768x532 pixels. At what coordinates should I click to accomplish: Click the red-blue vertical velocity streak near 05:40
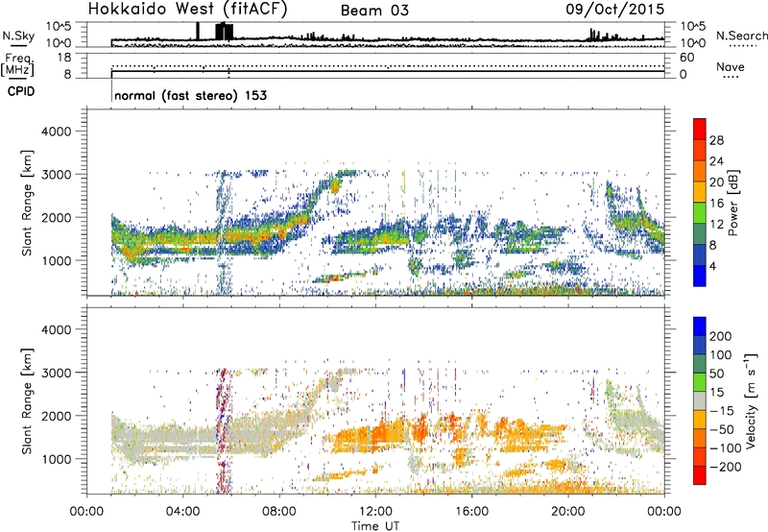(224, 431)
